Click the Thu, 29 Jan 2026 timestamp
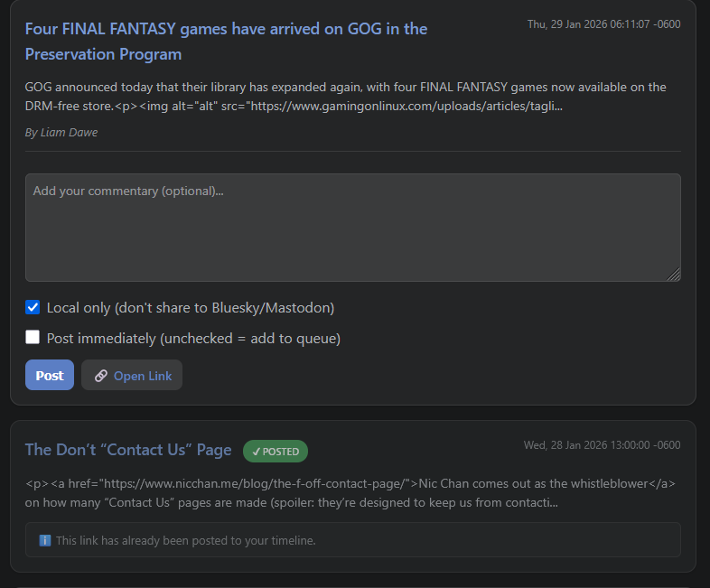 pyautogui.click(x=603, y=24)
